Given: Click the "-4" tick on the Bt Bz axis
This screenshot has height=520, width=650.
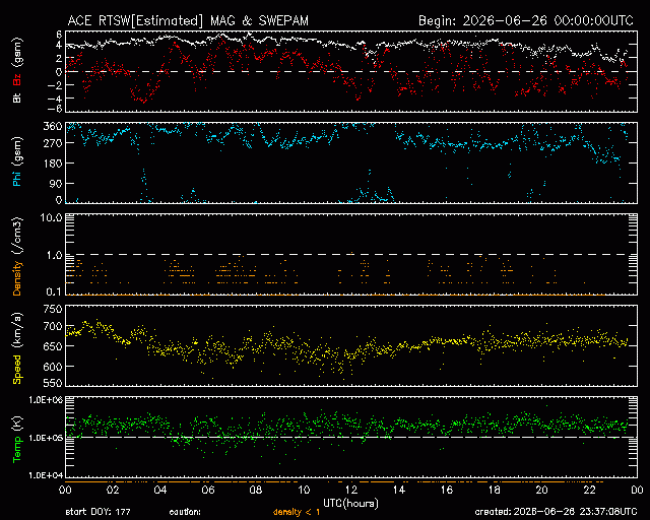Looking at the screenshot, I should tap(56, 98).
